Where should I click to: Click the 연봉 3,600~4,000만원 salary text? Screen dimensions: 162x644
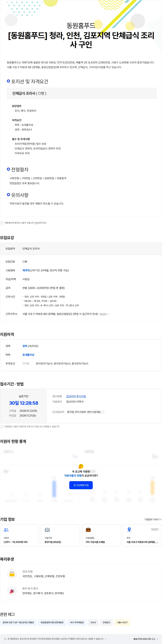pyautogui.click(x=44, y=288)
